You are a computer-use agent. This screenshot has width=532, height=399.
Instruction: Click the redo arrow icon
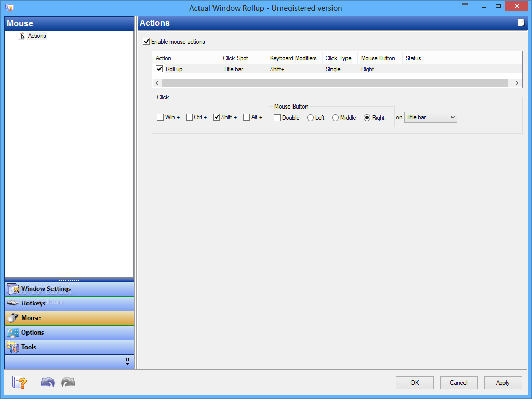pyautogui.click(x=68, y=382)
